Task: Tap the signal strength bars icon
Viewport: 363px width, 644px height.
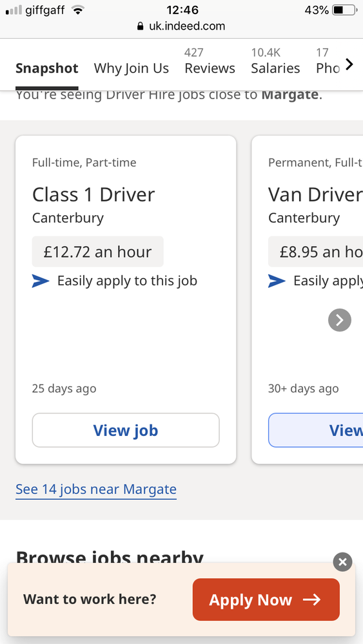Action: pyautogui.click(x=14, y=10)
